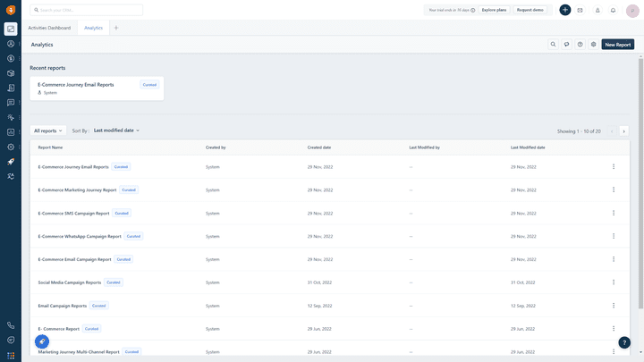Click the blue rocket floating button
Image resolution: width=644 pixels, height=362 pixels.
(x=42, y=341)
